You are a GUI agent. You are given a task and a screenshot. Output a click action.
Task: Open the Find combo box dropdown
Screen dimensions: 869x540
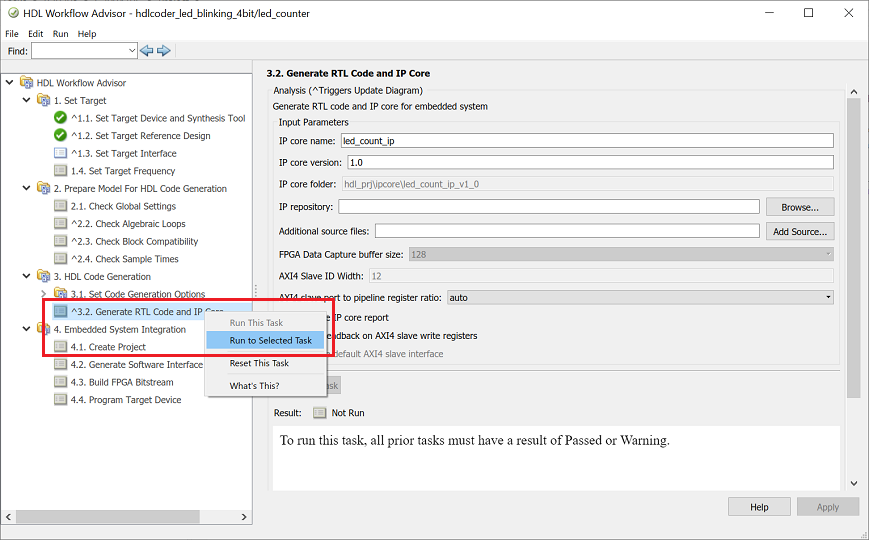[x=132, y=51]
